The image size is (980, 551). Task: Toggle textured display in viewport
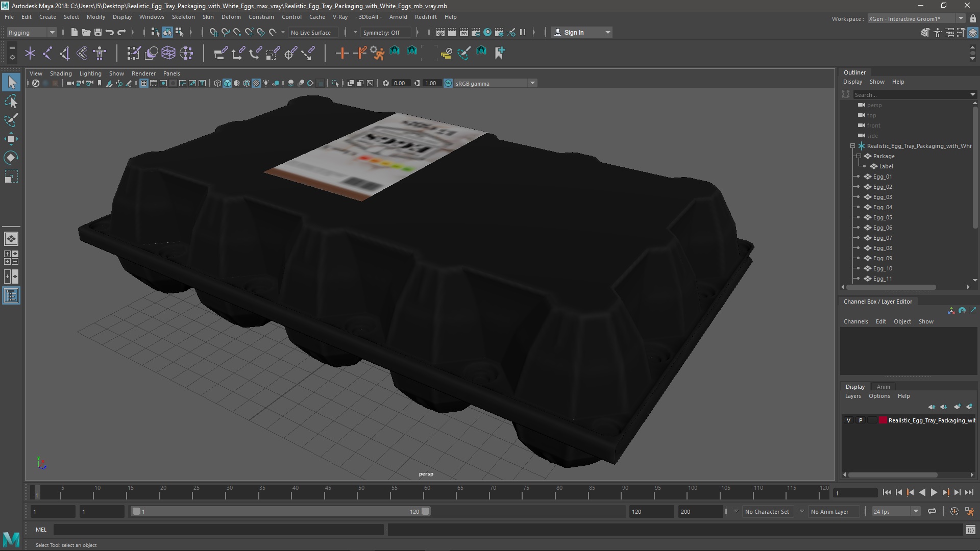(256, 83)
